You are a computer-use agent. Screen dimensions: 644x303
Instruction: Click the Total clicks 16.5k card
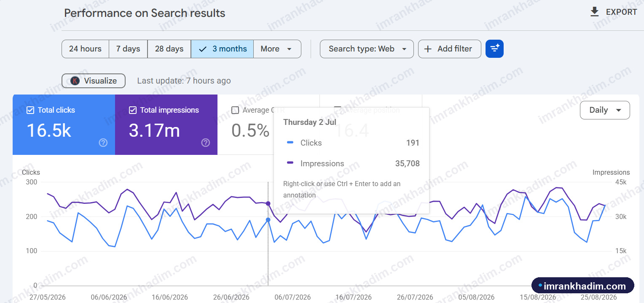pyautogui.click(x=64, y=124)
